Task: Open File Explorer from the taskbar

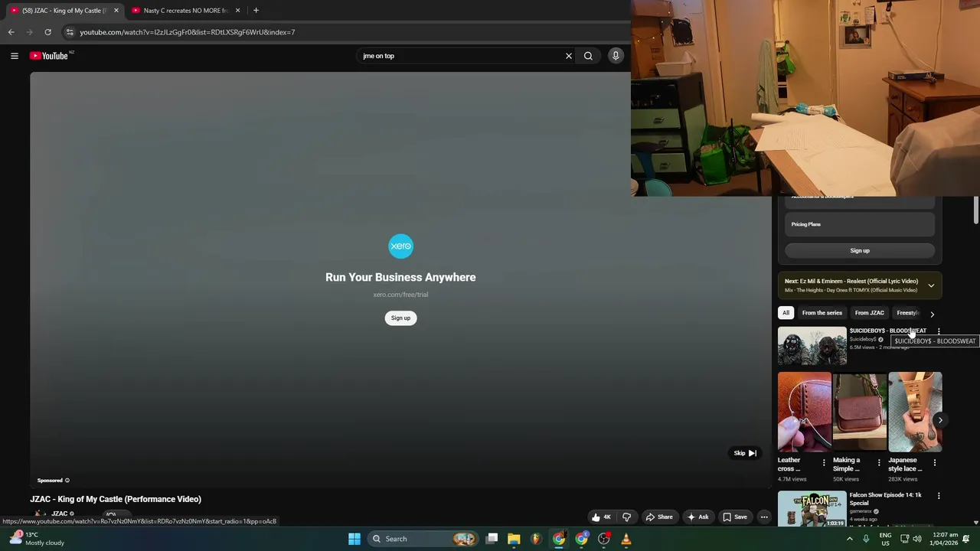Action: click(x=514, y=539)
